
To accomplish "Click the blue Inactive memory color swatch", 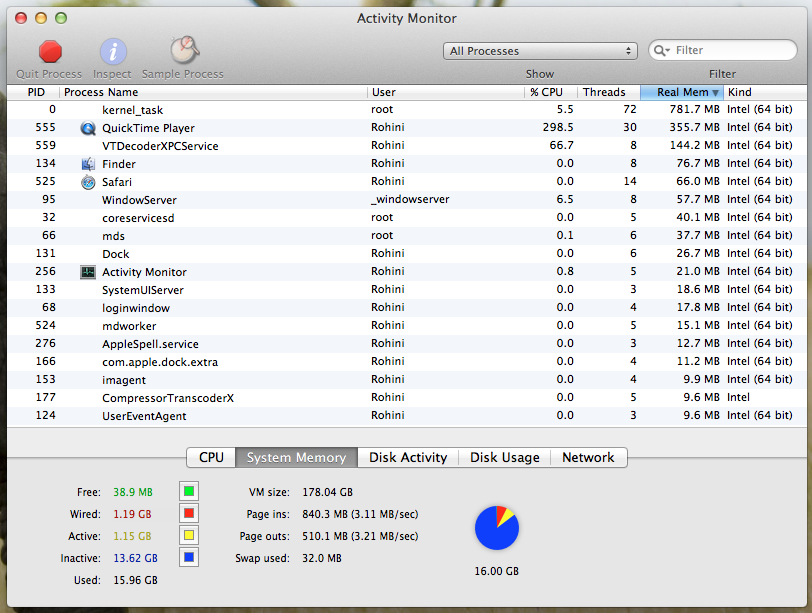I will (x=189, y=558).
